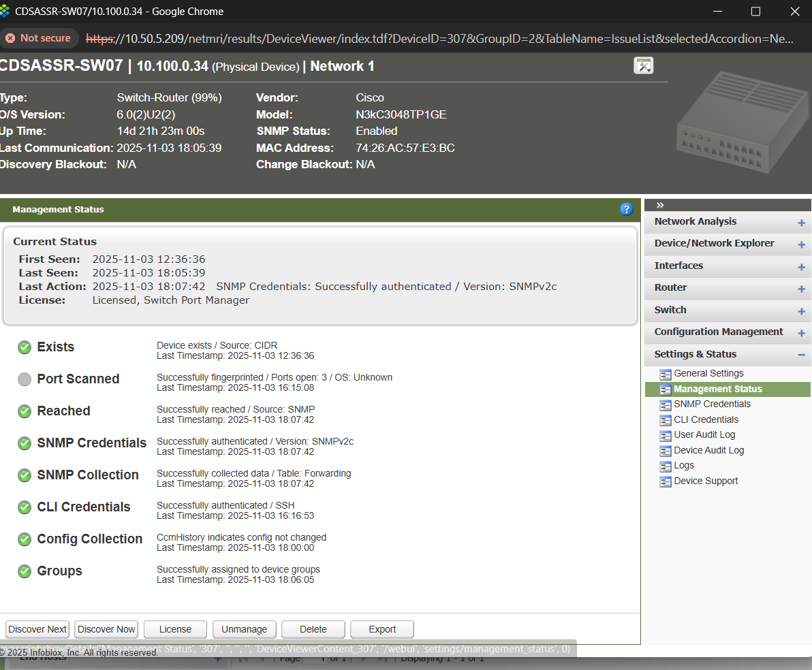Open CLI Credentials settings page
The image size is (812, 670).
point(706,419)
